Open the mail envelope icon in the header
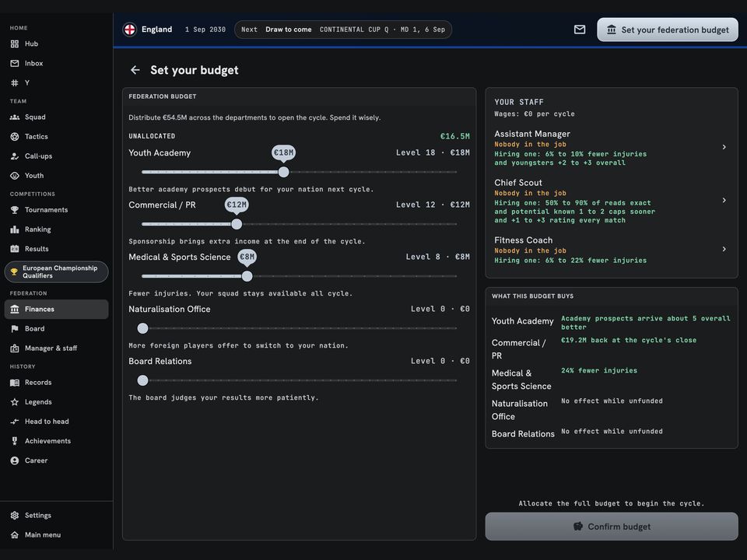The image size is (747, 560). pos(579,30)
